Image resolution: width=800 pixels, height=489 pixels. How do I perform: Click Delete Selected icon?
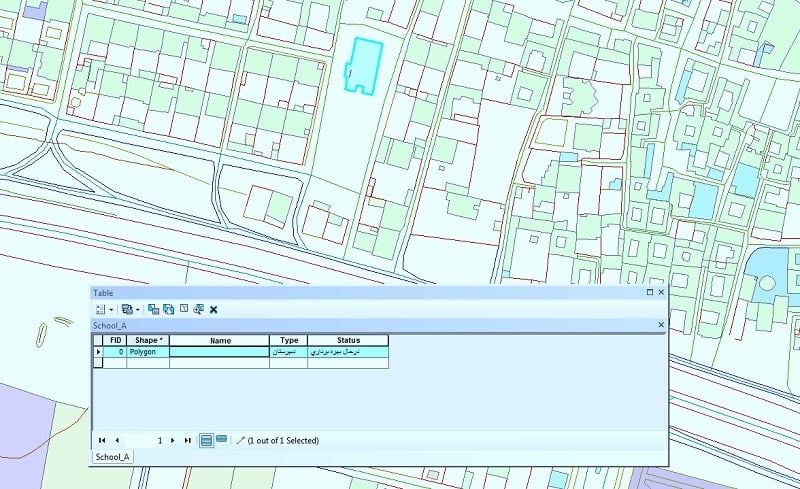point(214,310)
